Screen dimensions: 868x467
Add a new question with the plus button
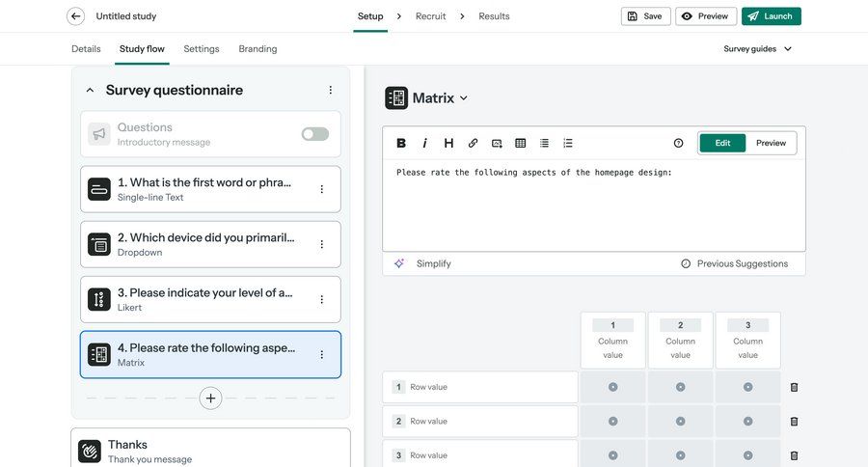(x=210, y=398)
